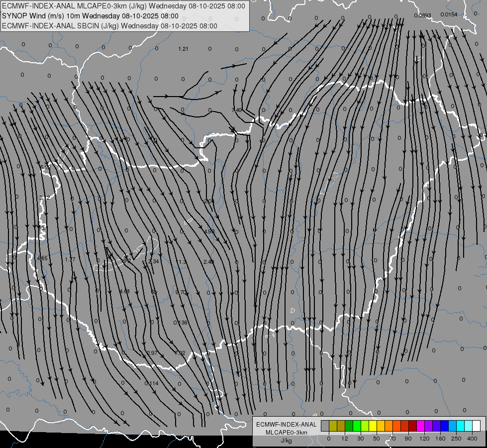This screenshot has height=448, width=487.
Task: Click the 2.97 value on map
Action: (x=152, y=353)
